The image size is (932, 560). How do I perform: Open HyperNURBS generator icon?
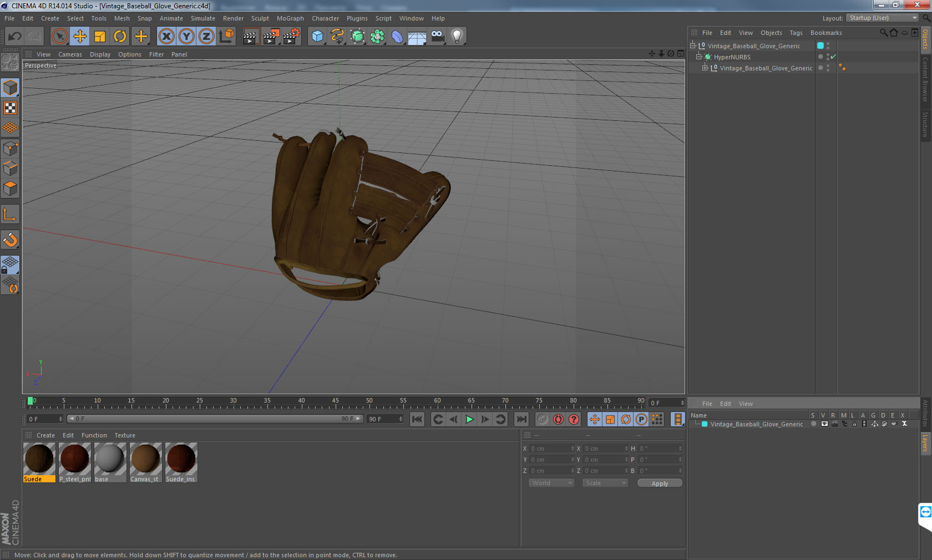coord(357,37)
